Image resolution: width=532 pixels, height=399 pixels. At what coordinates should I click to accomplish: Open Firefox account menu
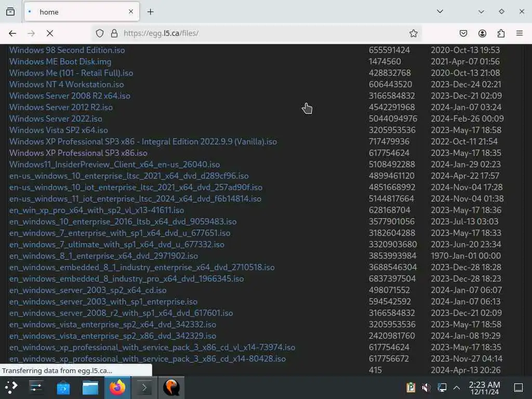coord(482,33)
